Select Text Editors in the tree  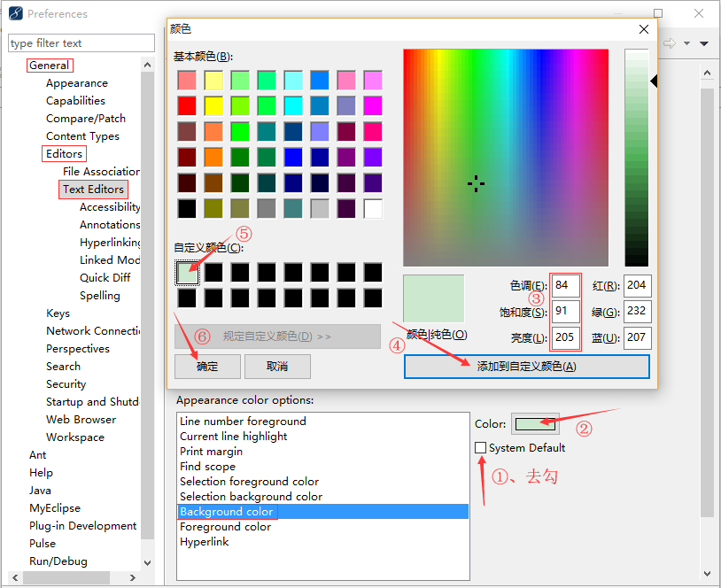pyautogui.click(x=93, y=190)
